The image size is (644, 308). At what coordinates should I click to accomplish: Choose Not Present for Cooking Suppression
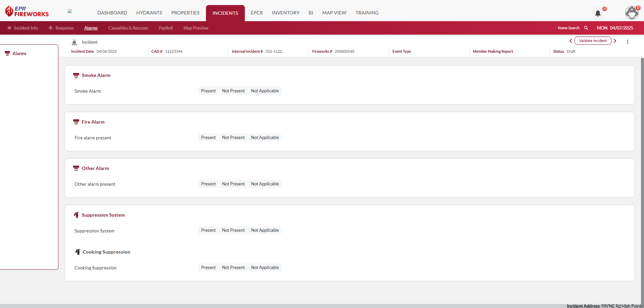(233, 268)
